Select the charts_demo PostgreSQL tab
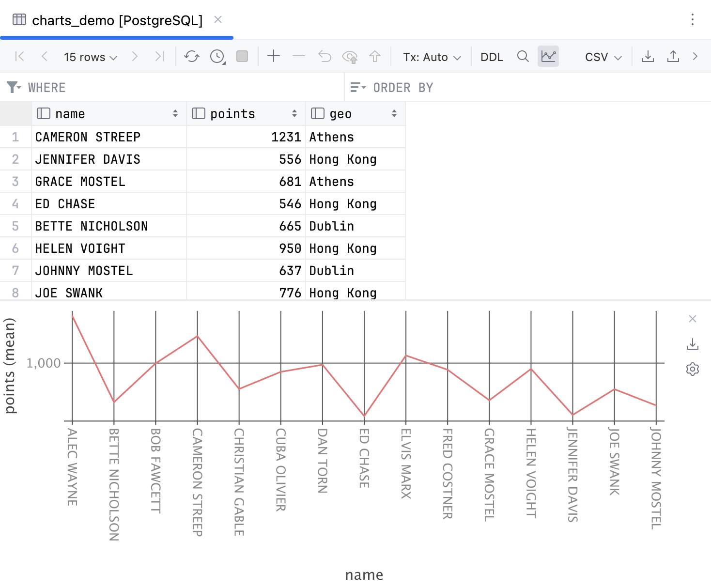The width and height of the screenshot is (711, 588). point(116,20)
